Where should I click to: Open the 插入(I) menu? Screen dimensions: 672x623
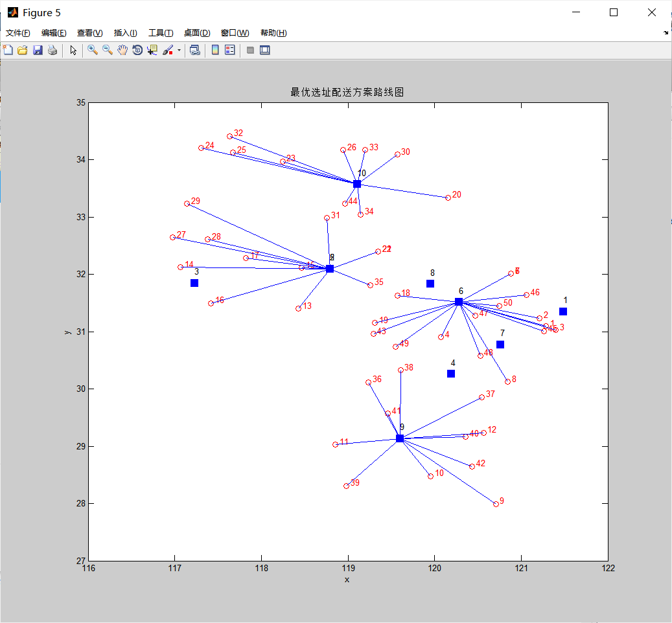(x=125, y=33)
